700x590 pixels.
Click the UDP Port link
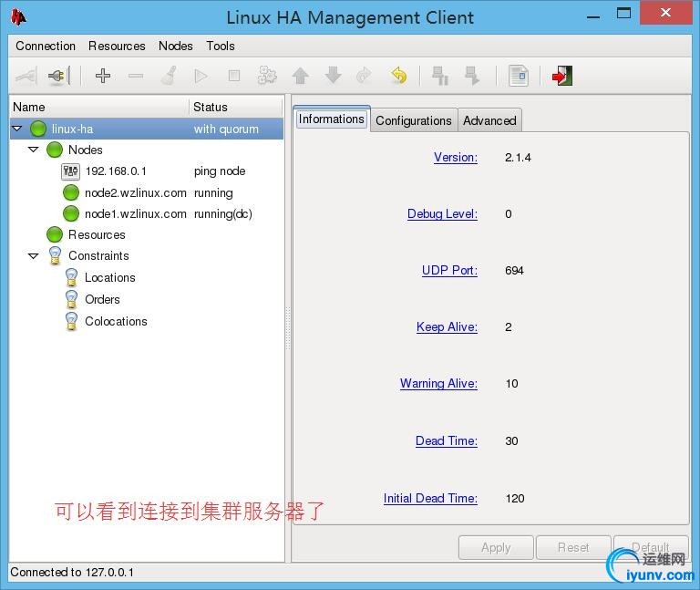pos(449,271)
